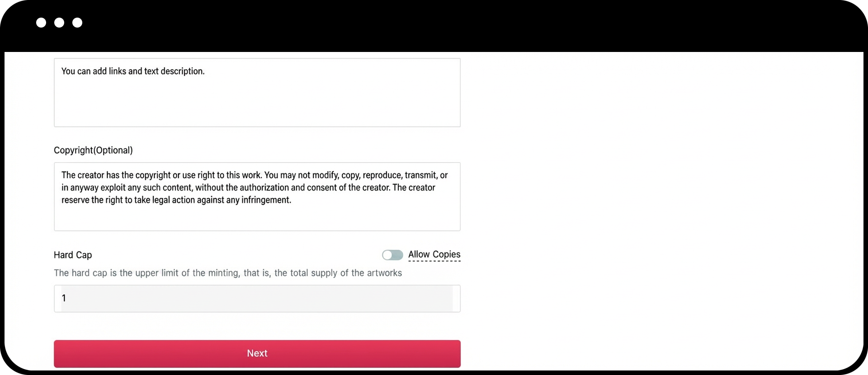The height and width of the screenshot is (375, 868).
Task: Toggle the Allow Copies switch
Action: click(392, 255)
